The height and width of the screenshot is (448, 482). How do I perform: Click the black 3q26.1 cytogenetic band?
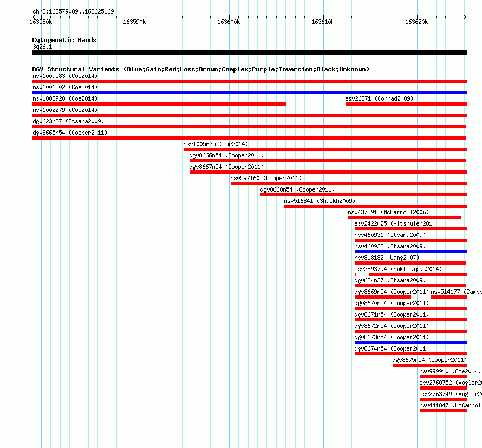[x=249, y=52]
